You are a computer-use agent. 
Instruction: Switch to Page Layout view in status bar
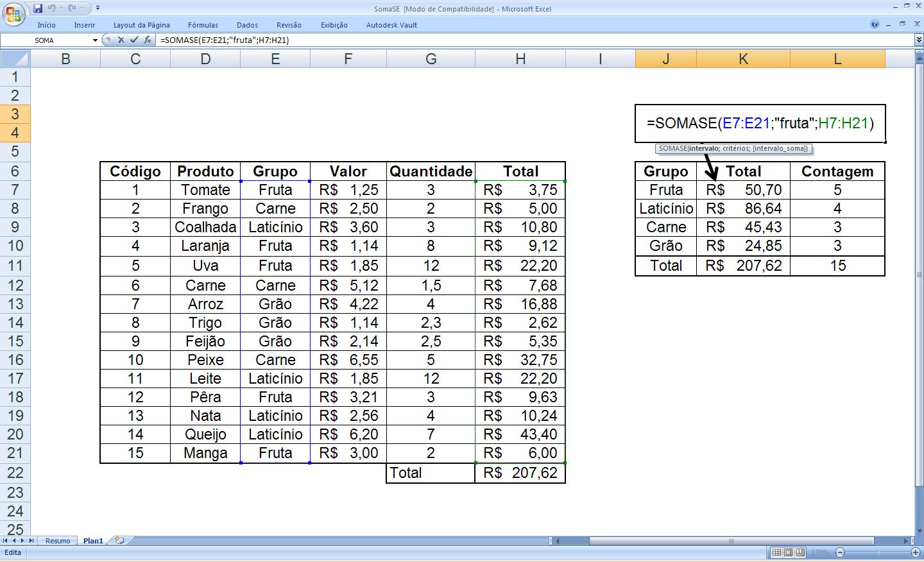pyautogui.click(x=788, y=551)
